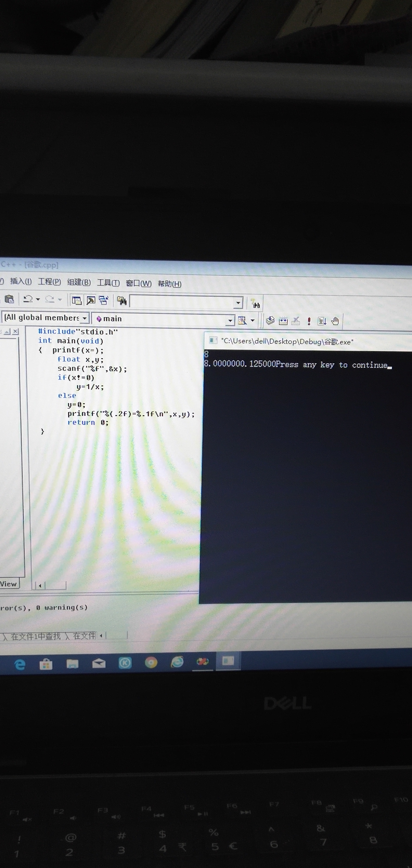This screenshot has width=412, height=868.
Task: Expand the WizardBar actions dropdown arrow
Action: click(x=252, y=321)
